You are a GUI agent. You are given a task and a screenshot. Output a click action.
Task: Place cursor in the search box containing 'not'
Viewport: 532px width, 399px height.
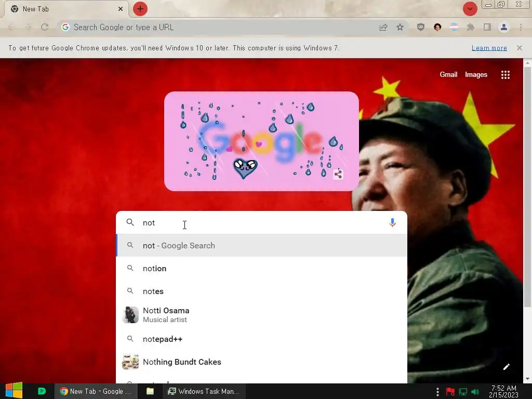point(261,222)
